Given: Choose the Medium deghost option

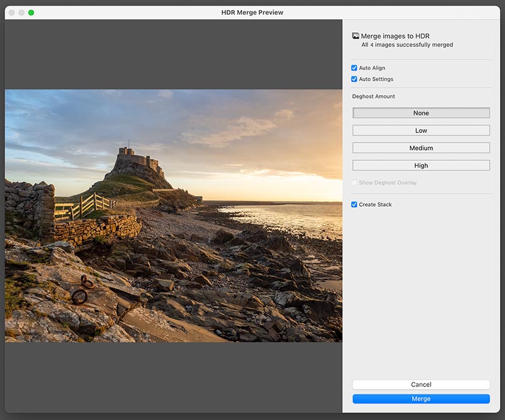Looking at the screenshot, I should pyautogui.click(x=421, y=148).
